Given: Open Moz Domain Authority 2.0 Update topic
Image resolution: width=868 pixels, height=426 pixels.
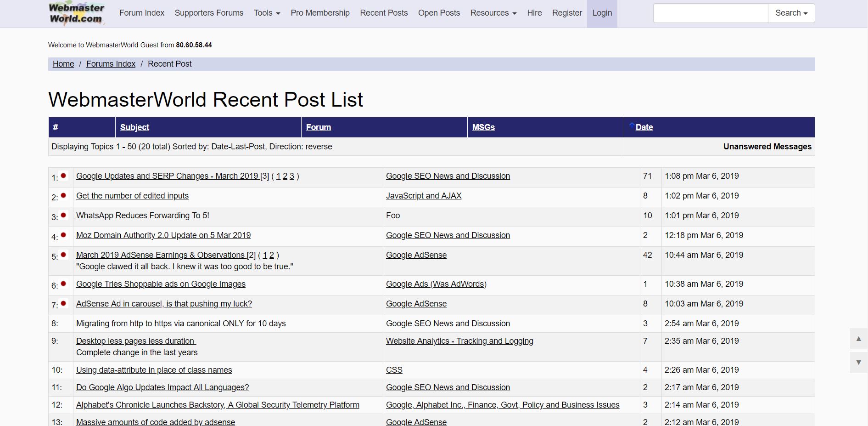Looking at the screenshot, I should pos(163,235).
